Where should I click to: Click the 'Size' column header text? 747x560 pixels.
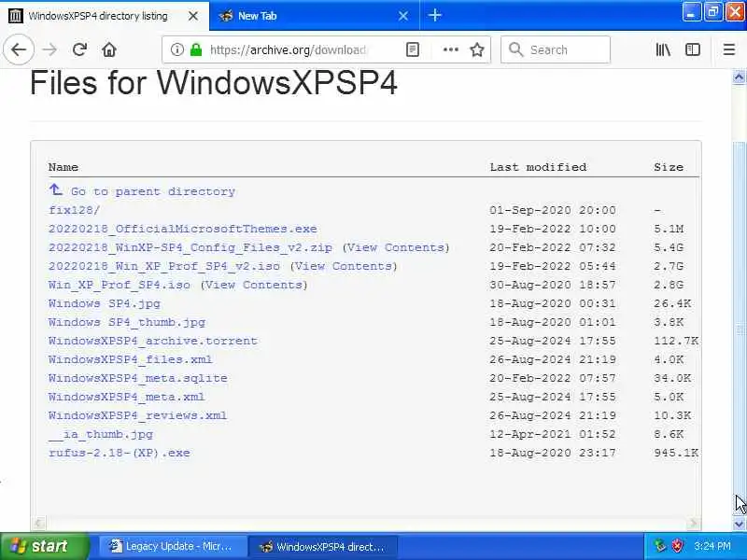click(x=669, y=167)
